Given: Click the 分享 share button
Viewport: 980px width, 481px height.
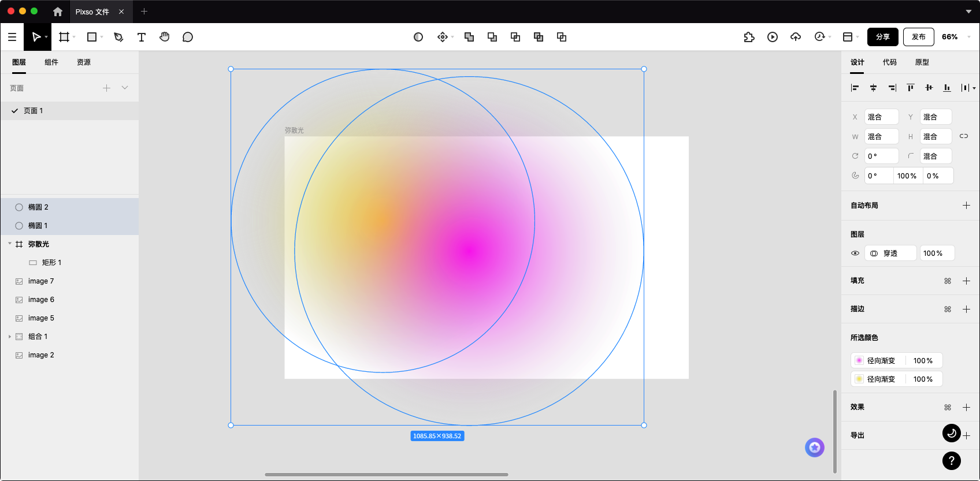Looking at the screenshot, I should 883,37.
